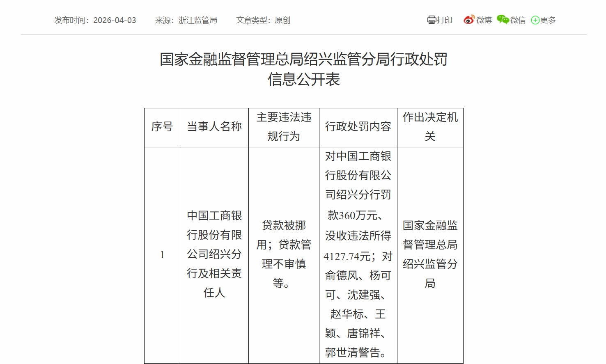Click the 更多 more label
Image resolution: width=606 pixels, height=364 pixels.
548,20
